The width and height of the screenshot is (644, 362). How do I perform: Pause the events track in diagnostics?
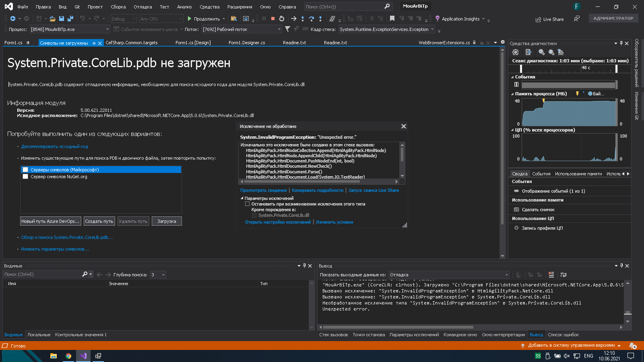[516, 84]
